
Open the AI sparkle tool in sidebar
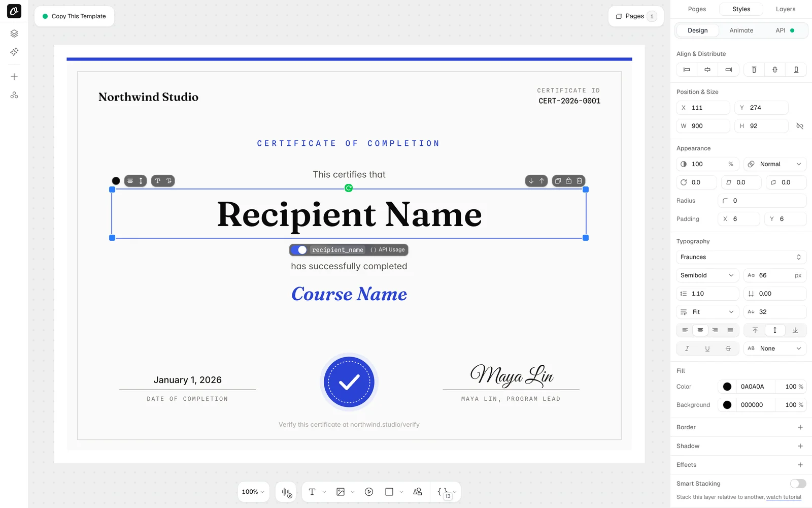coord(14,52)
